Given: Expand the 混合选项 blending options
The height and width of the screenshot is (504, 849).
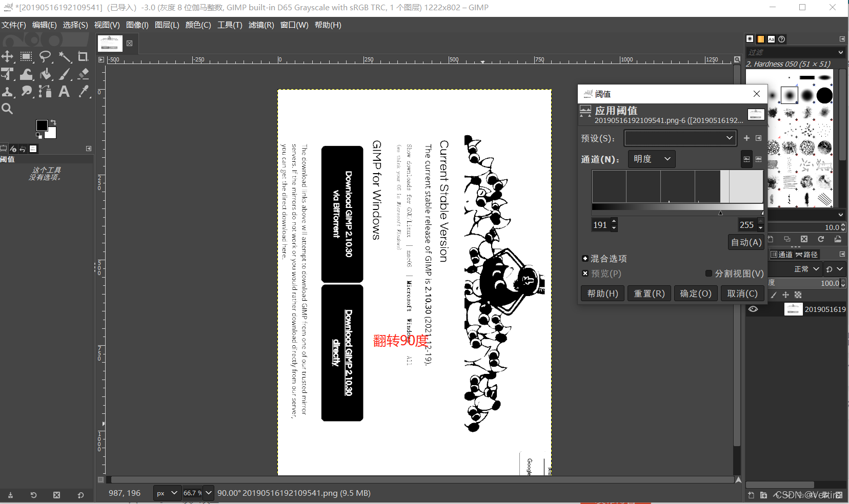Looking at the screenshot, I should (585, 259).
